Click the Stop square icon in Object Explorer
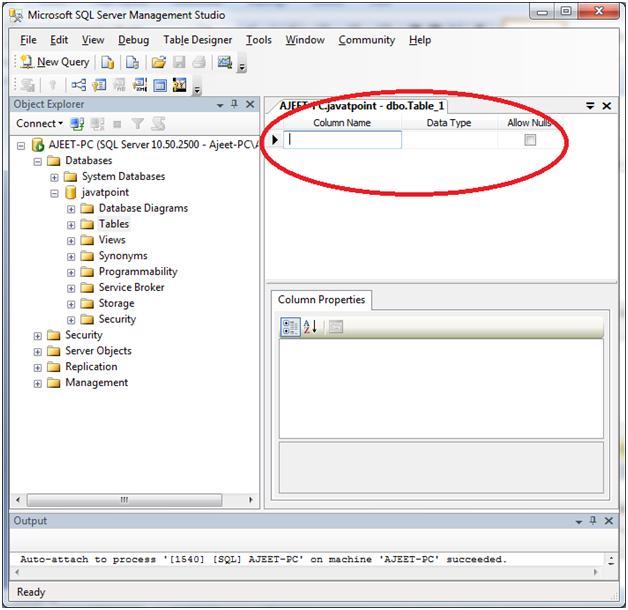This screenshot has width=628, height=610. point(117,124)
